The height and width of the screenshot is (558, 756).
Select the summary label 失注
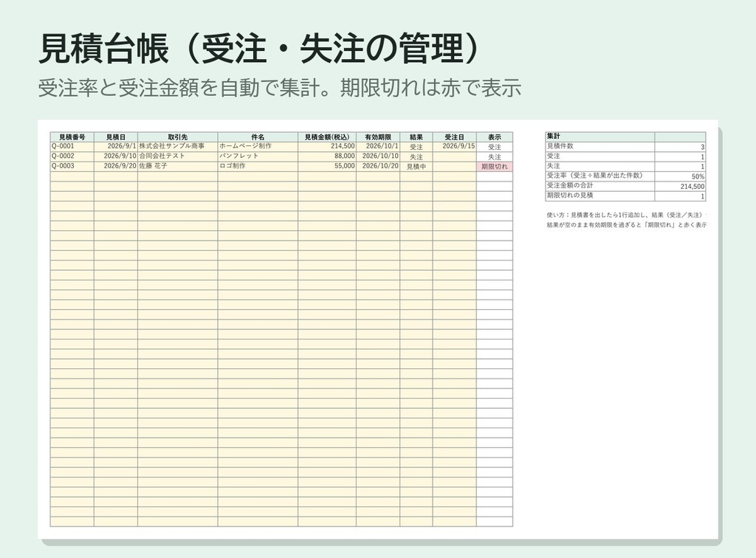(x=599, y=166)
